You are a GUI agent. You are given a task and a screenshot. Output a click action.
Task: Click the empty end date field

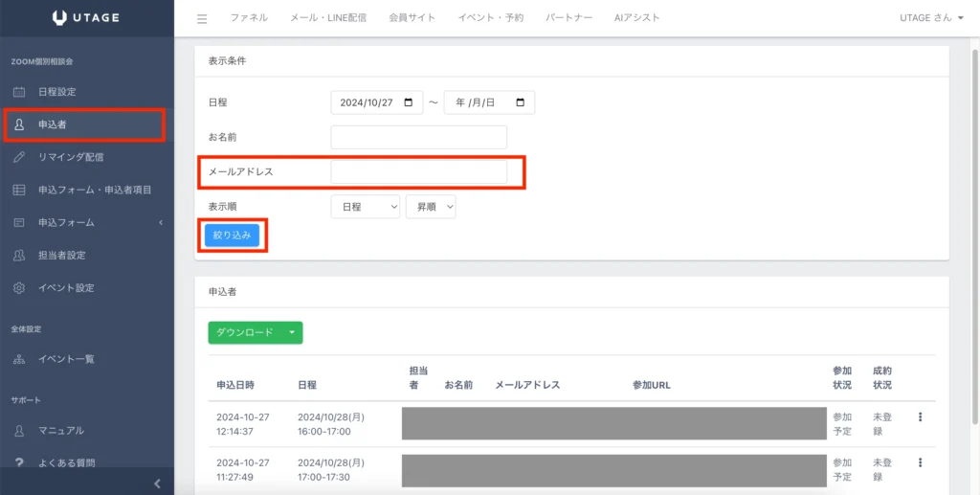coord(489,102)
